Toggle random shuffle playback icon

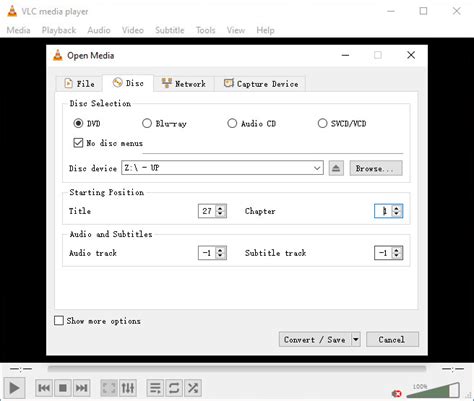point(193,388)
